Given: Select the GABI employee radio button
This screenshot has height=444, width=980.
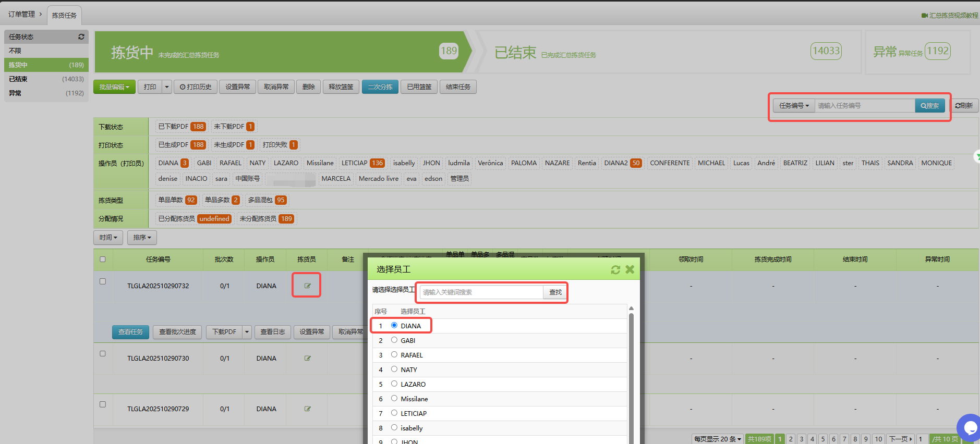Looking at the screenshot, I should click(394, 340).
